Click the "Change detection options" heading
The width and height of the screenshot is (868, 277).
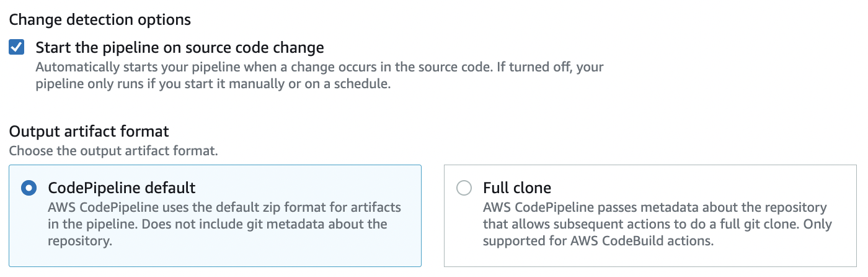[x=100, y=20]
